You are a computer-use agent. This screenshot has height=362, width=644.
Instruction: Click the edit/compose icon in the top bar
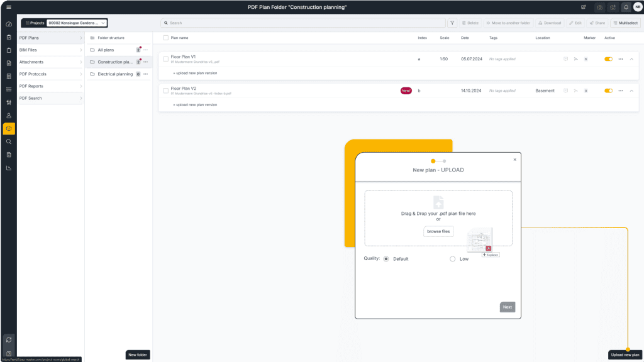pyautogui.click(x=584, y=7)
